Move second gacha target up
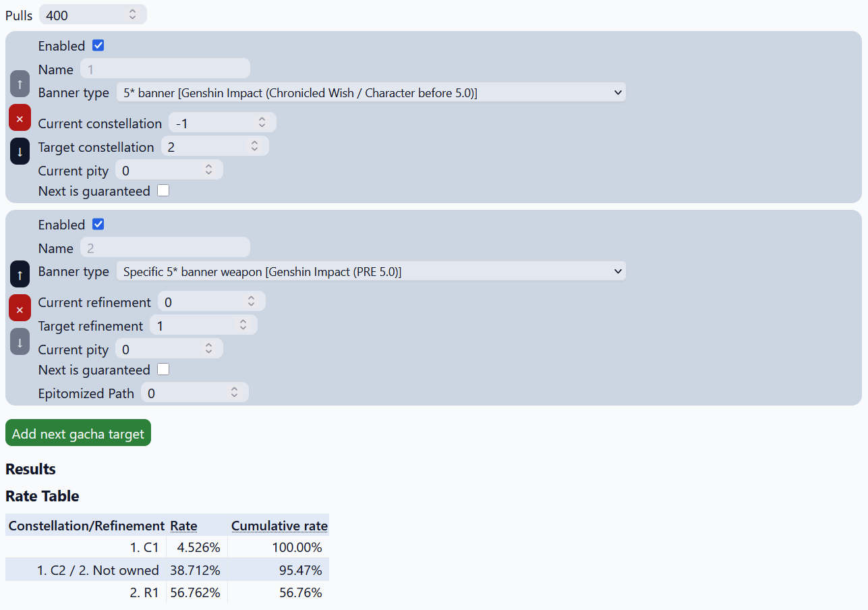The image size is (868, 610). point(20,274)
